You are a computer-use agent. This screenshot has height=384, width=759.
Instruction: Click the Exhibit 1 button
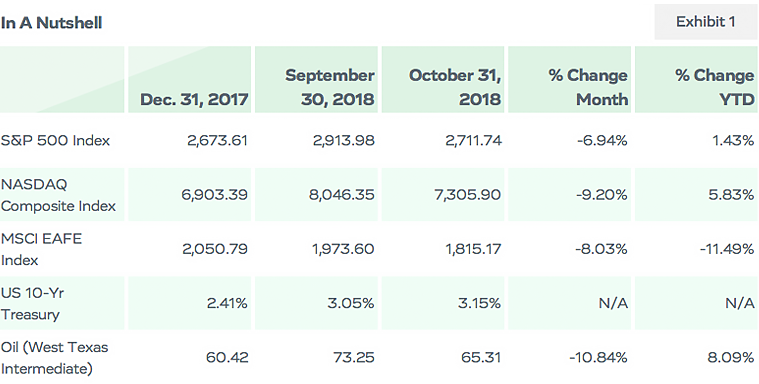[705, 22]
